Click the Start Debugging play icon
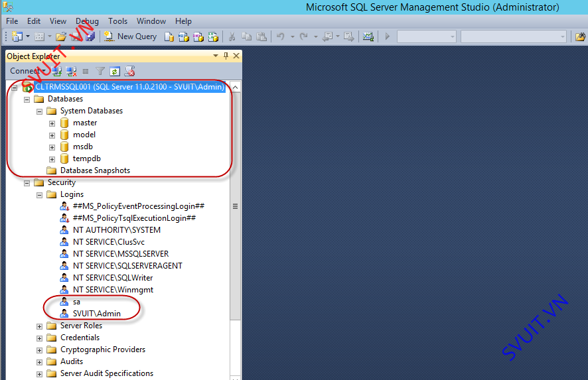 pyautogui.click(x=388, y=36)
